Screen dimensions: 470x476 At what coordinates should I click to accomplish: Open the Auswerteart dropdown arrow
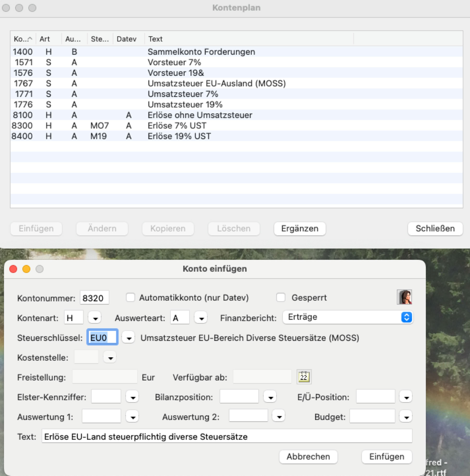201,318
